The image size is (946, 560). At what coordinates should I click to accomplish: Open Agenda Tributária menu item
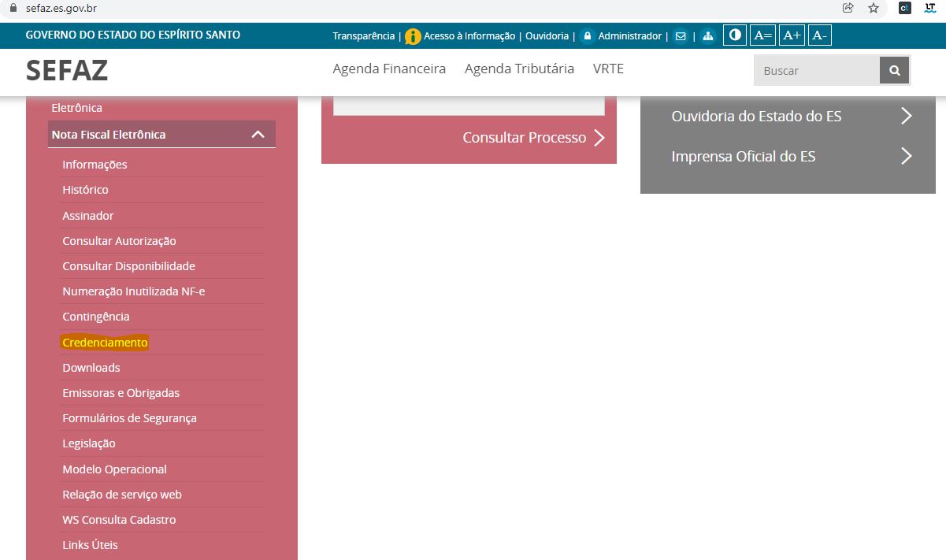(519, 69)
